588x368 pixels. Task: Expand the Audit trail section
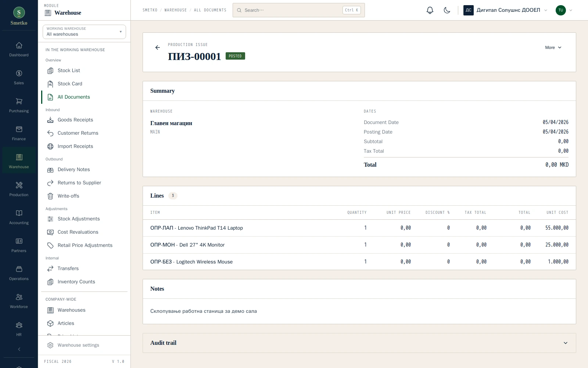[359, 343]
